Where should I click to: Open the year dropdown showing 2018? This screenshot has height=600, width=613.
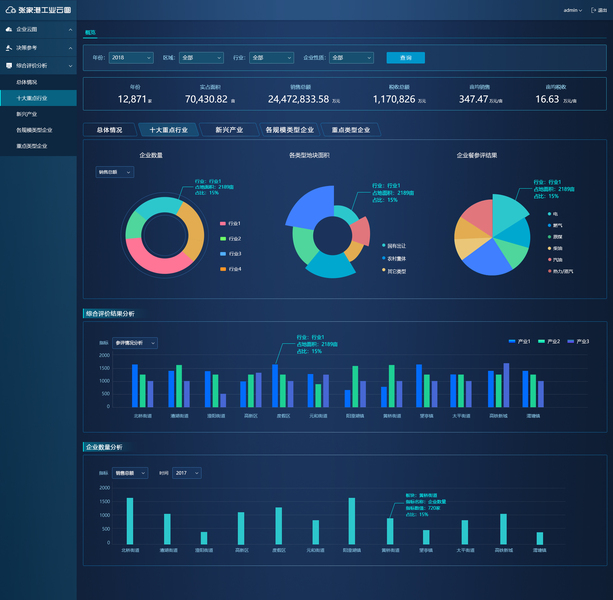pos(131,58)
